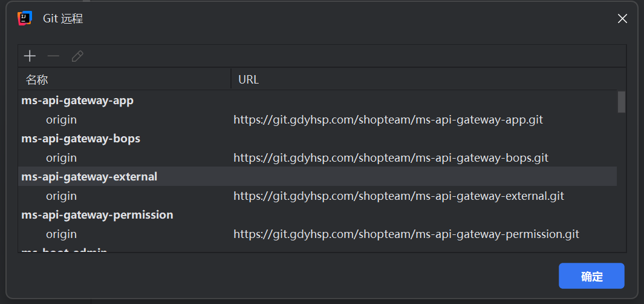This screenshot has height=304, width=644.
Task: Select origin under ms-api-gateway-external
Action: click(x=61, y=196)
